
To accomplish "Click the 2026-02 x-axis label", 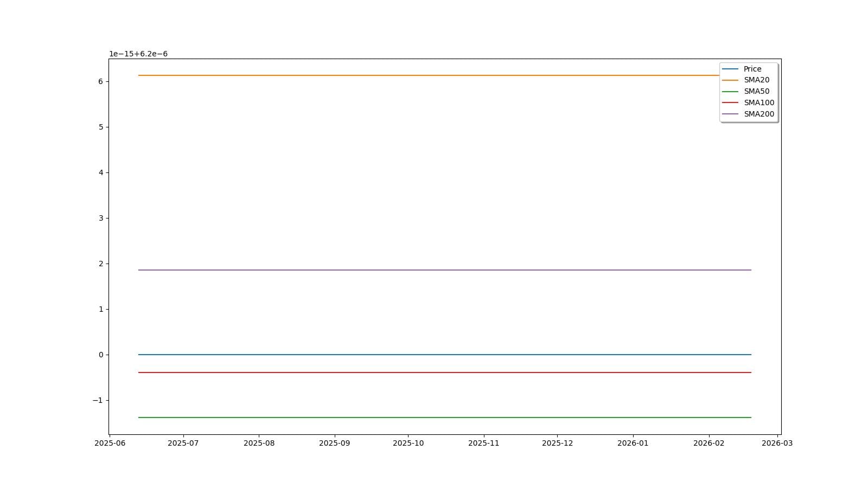I will tap(709, 443).
